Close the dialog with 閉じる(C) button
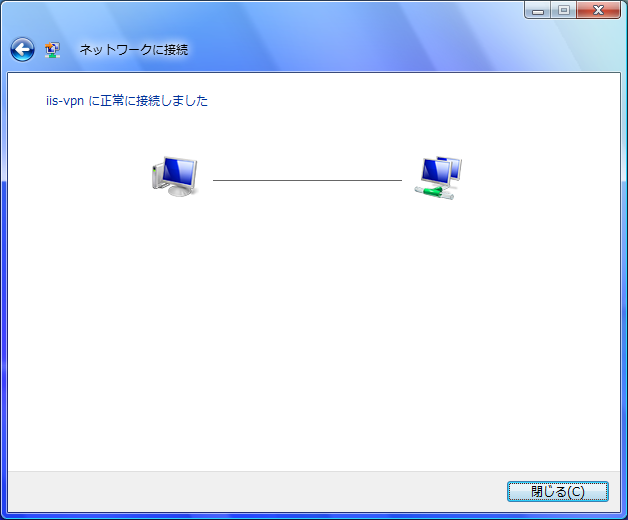 coord(558,492)
